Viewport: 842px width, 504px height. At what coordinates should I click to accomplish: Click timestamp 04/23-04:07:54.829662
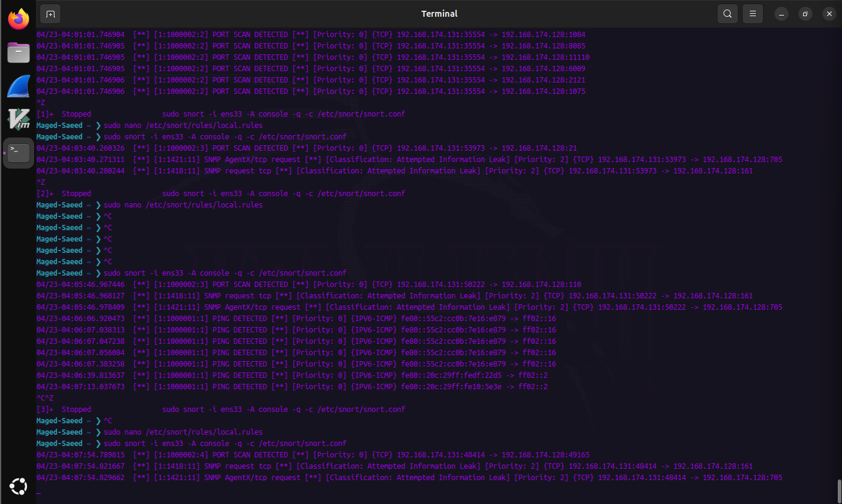pos(81,478)
